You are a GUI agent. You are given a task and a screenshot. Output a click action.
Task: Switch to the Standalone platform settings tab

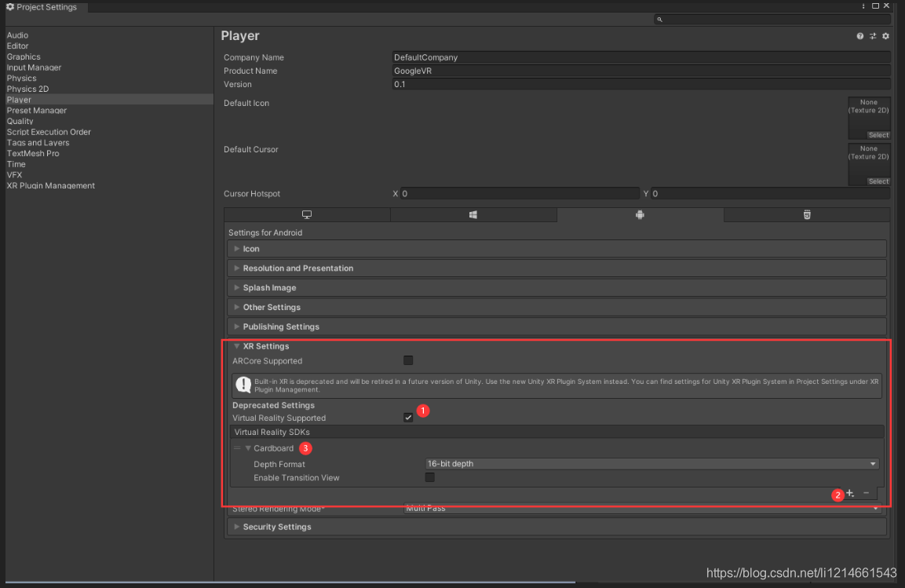click(307, 214)
